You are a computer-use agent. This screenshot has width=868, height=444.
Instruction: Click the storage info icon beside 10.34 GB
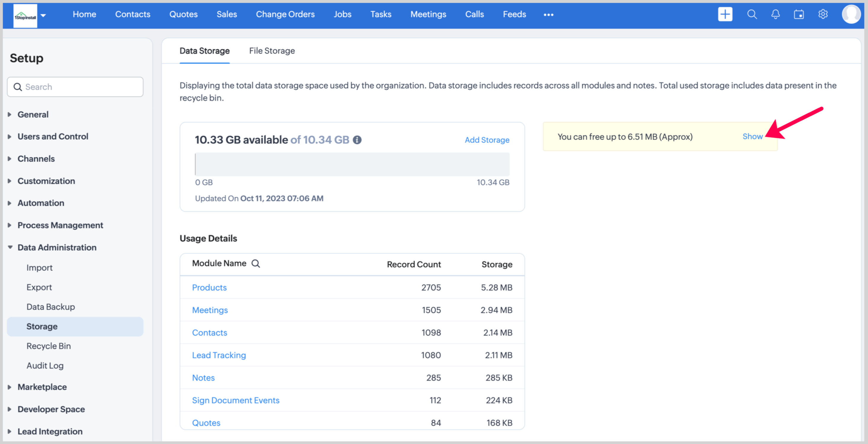357,140
